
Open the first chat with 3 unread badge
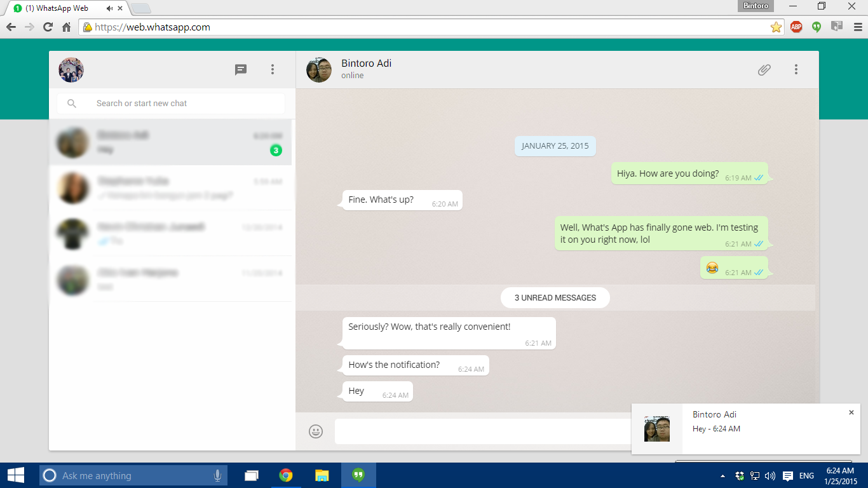point(170,142)
